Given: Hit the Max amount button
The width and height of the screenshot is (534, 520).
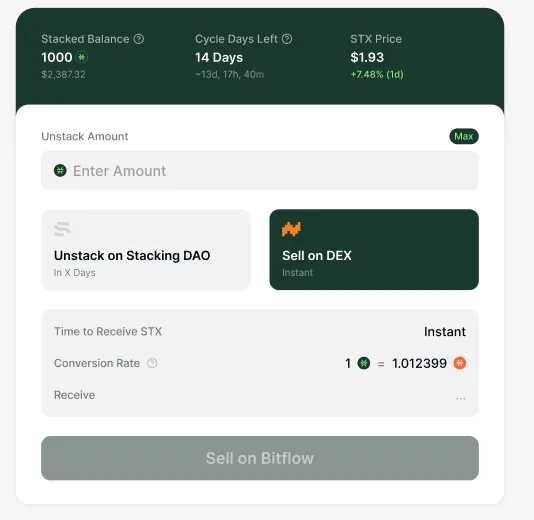Looking at the screenshot, I should (x=464, y=136).
